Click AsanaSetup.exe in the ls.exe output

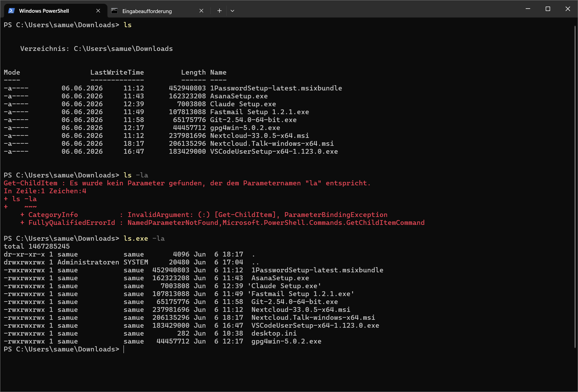click(280, 278)
